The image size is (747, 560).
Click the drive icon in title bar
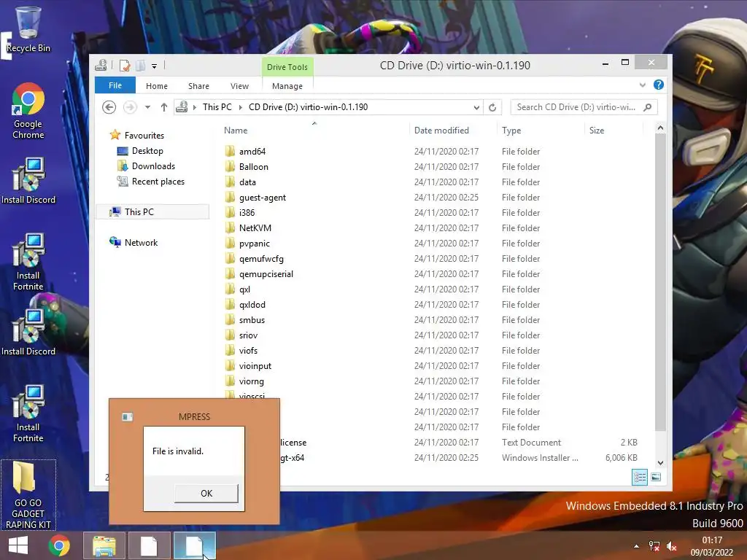101,65
